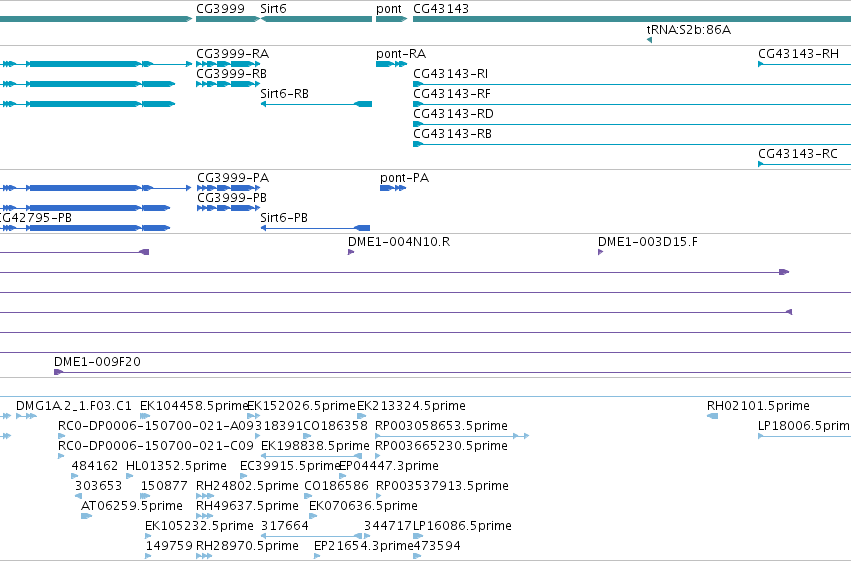
Task: Click the LP18006.5prime EST label
Action: click(x=804, y=426)
